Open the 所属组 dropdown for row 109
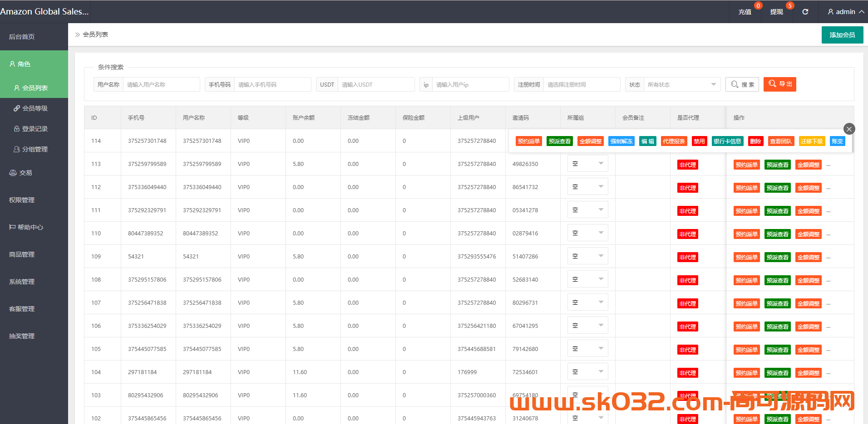 point(588,256)
